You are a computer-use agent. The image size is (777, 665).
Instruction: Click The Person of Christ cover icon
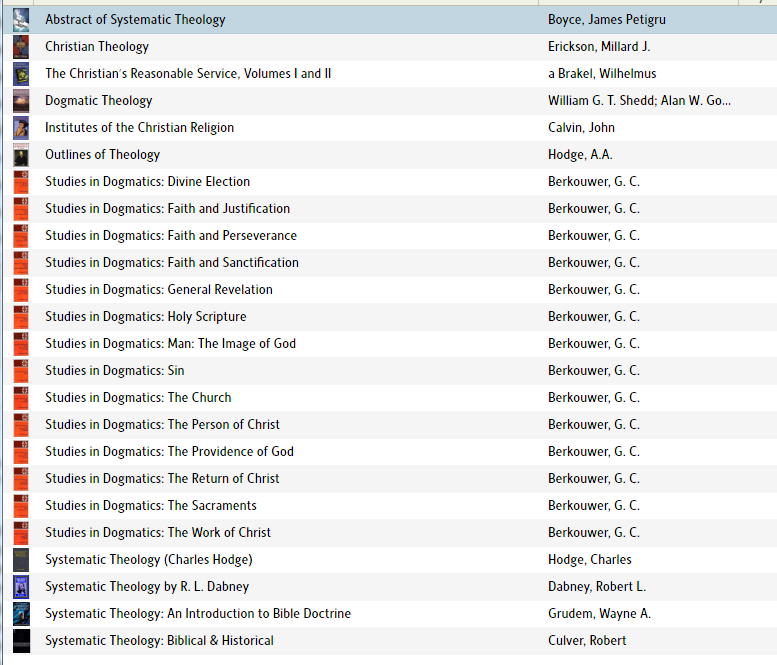click(21, 425)
